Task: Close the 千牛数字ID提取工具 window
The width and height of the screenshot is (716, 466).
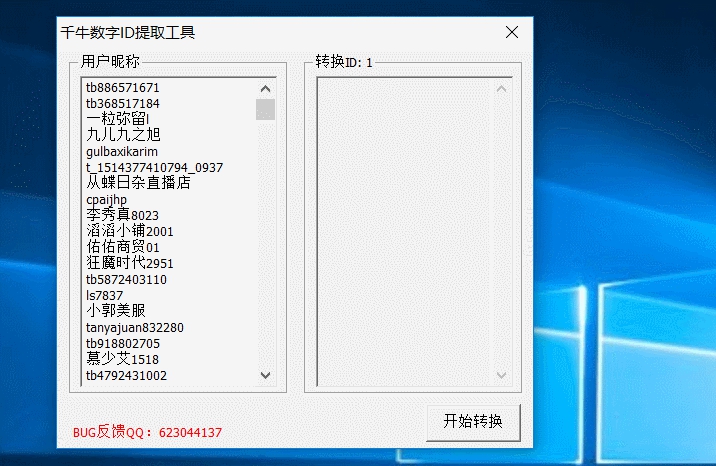Action: point(512,32)
